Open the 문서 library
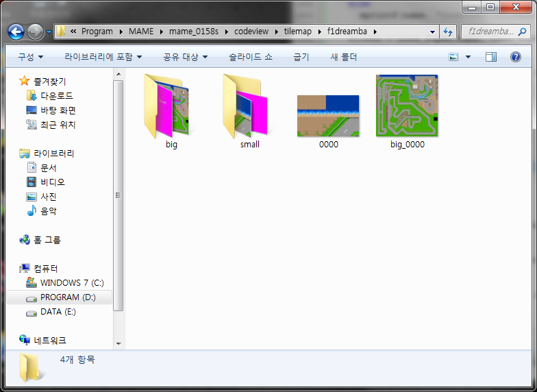537x392 pixels. (48, 168)
